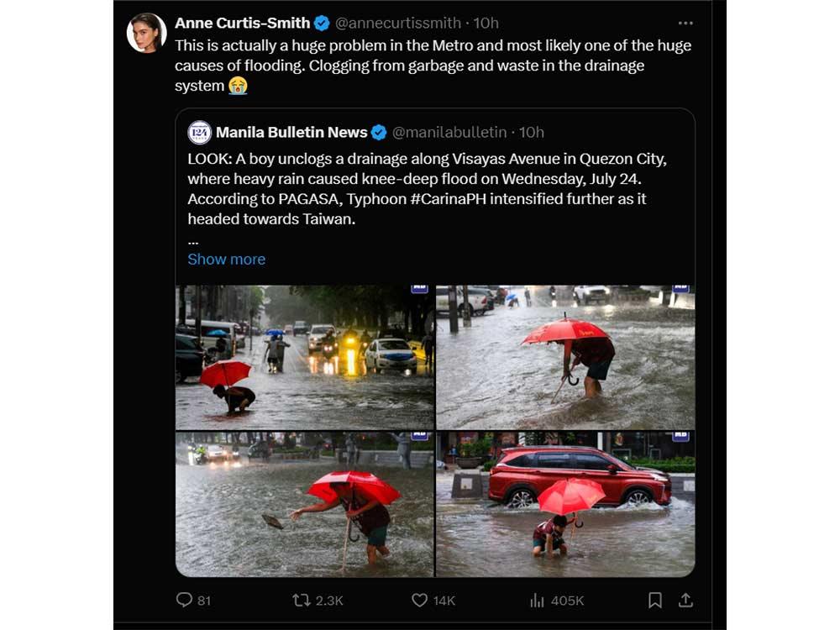Open bottom-left photo of boy tossing debris
The image size is (840, 630).
304,504
